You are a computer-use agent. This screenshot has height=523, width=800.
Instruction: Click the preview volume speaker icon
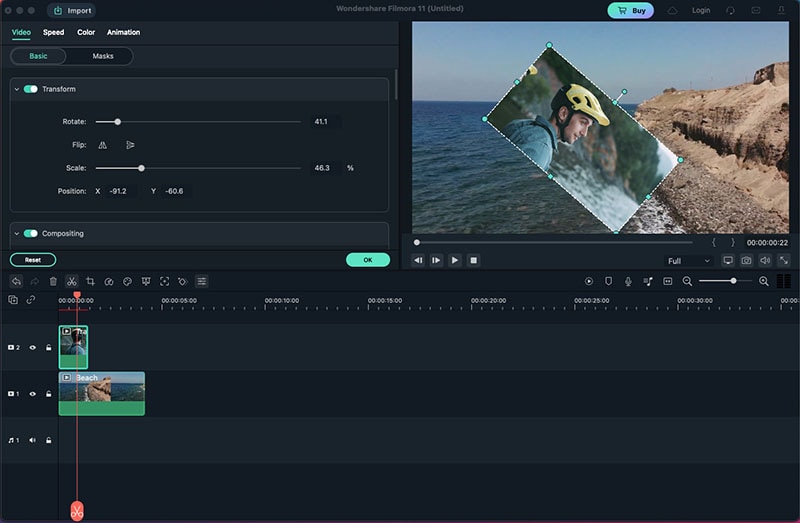click(765, 260)
